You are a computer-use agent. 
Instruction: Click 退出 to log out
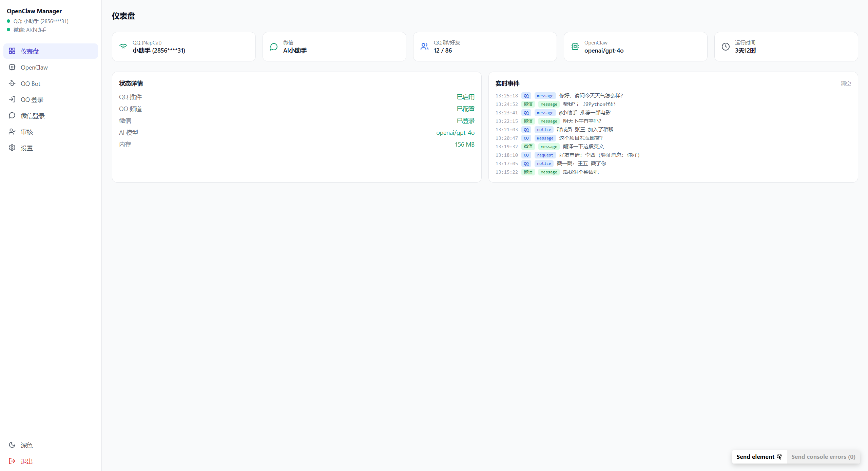coord(51,461)
